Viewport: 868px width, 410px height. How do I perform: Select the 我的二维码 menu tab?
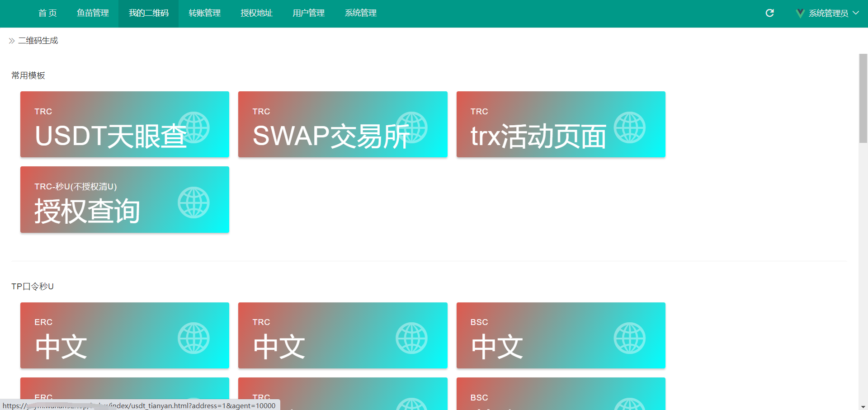(x=149, y=13)
